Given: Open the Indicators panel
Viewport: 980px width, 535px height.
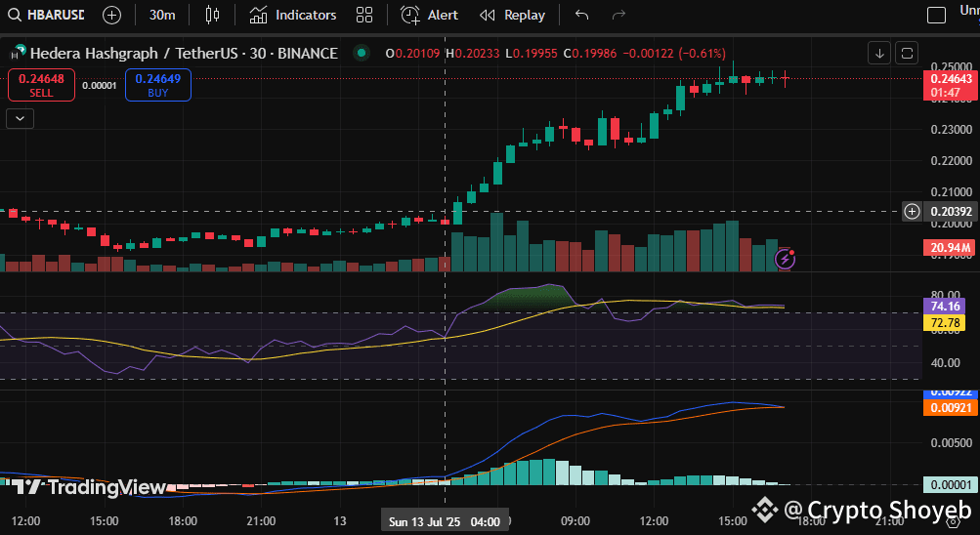Looking at the screenshot, I should (x=293, y=15).
